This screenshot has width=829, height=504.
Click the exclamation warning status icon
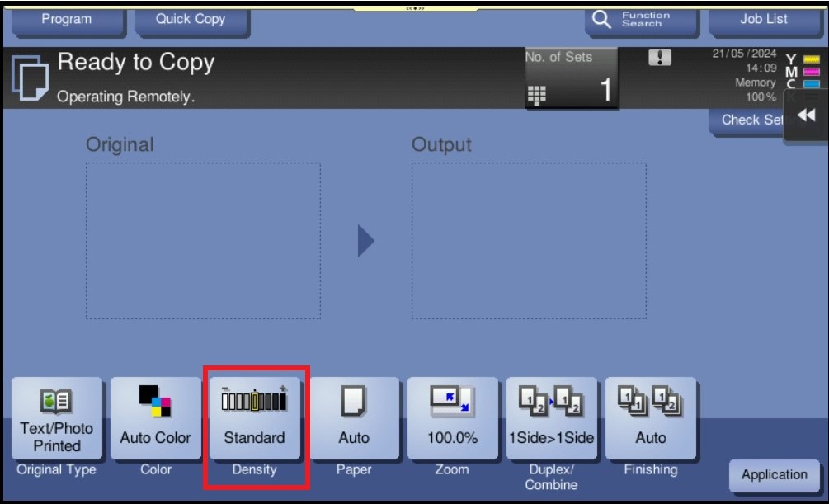[660, 58]
